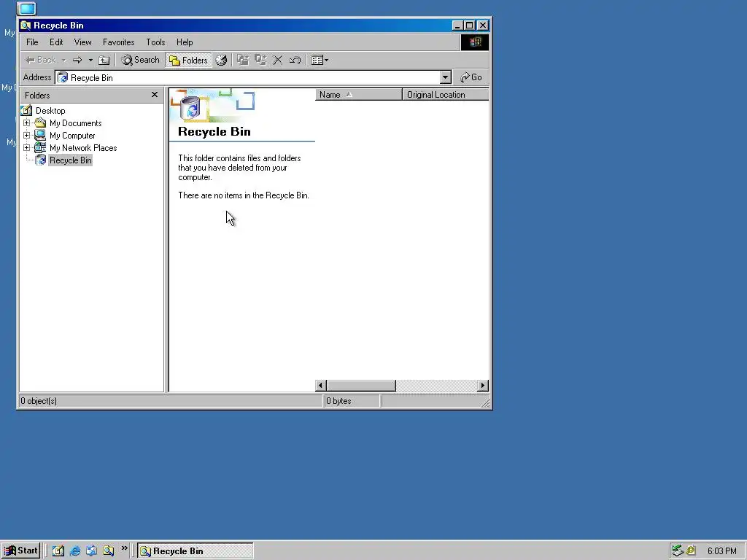747x560 pixels.
Task: Open the Help menu
Action: [185, 42]
